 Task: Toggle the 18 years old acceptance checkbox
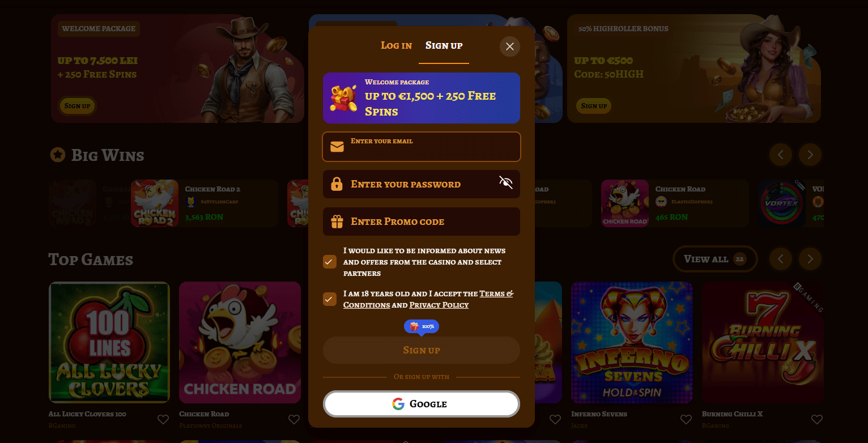[330, 299]
